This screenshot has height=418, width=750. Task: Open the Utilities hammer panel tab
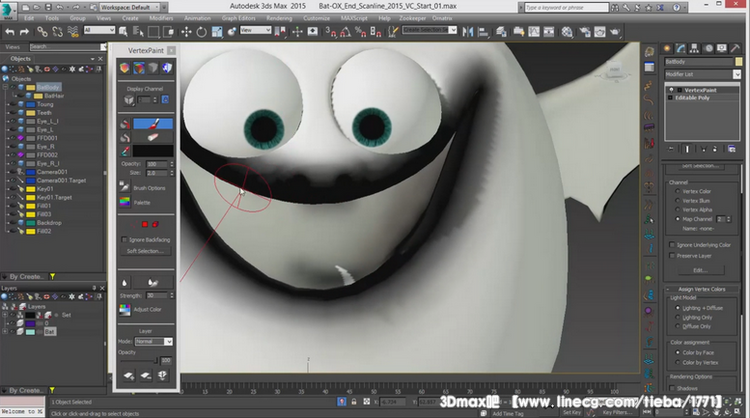tap(735, 48)
